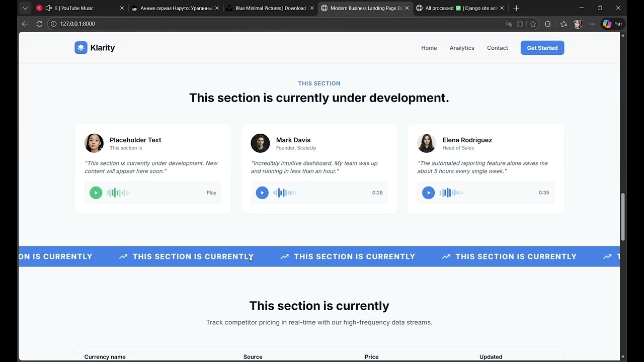The height and width of the screenshot is (362, 644).
Task: Click Elena Rodriguez's avatar photo
Action: click(x=427, y=143)
